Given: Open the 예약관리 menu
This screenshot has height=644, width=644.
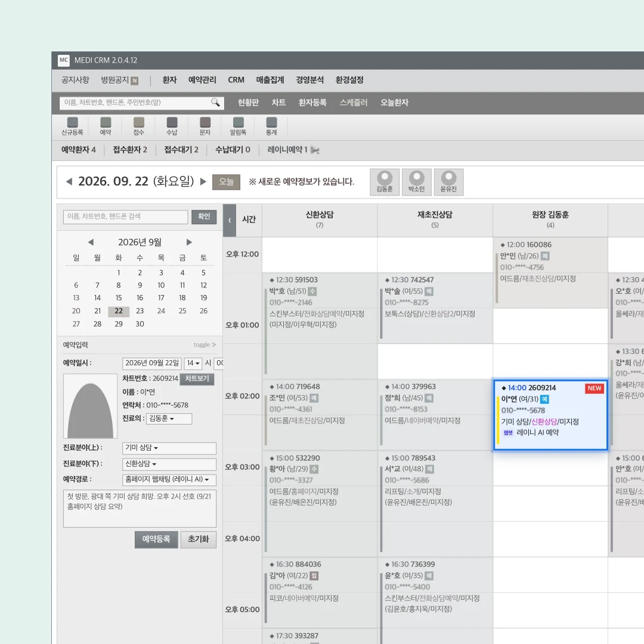Looking at the screenshot, I should 202,80.
